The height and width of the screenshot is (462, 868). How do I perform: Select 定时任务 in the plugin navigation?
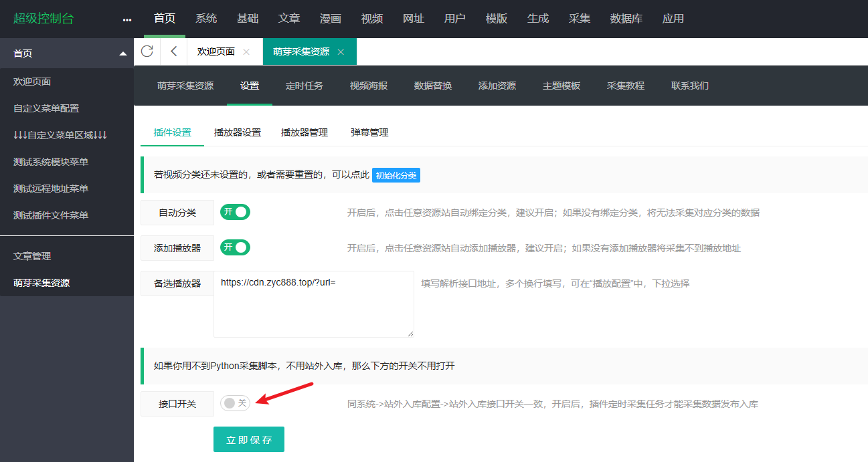(x=305, y=86)
